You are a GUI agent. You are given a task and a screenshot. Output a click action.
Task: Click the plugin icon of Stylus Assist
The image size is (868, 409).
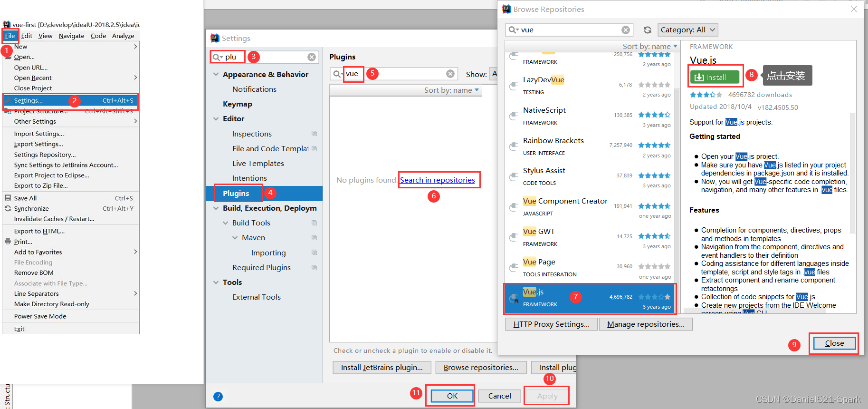coord(513,176)
